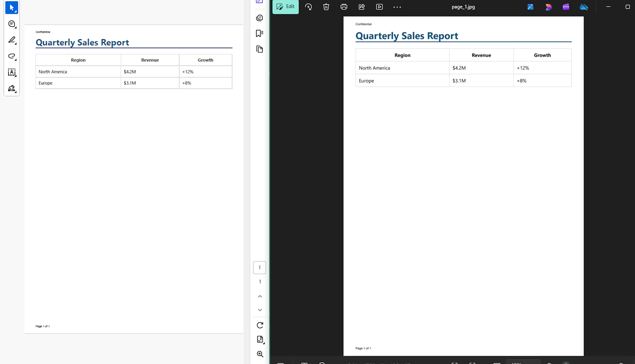Go to previous page with up chevron
The image size is (635, 364).
260,296
